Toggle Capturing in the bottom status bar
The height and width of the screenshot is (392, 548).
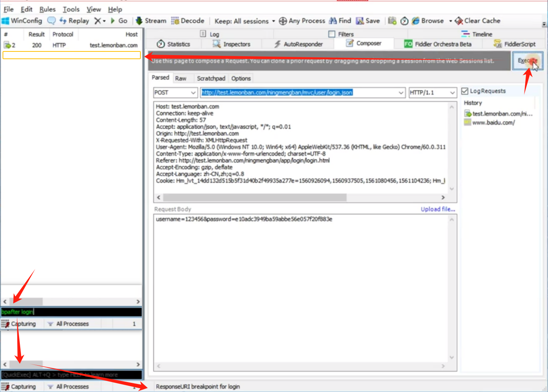tap(19, 386)
